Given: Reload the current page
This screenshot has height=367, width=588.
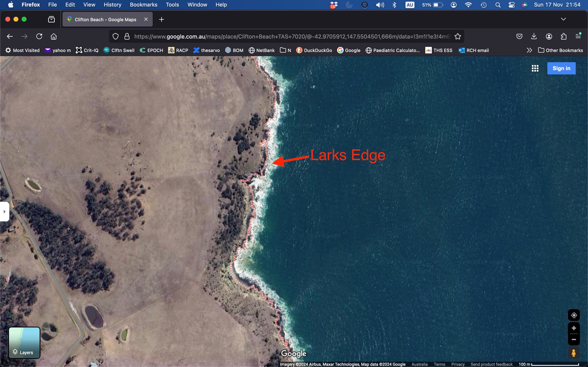Looking at the screenshot, I should click(x=39, y=37).
